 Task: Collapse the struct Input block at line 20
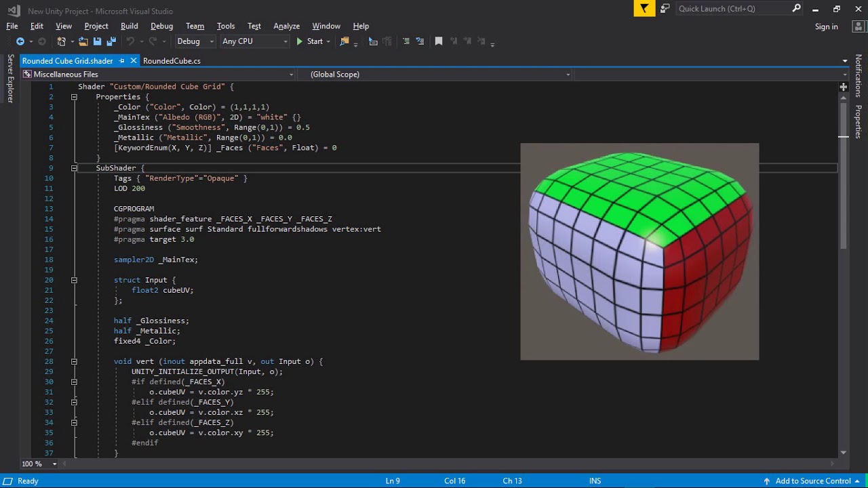(74, 280)
